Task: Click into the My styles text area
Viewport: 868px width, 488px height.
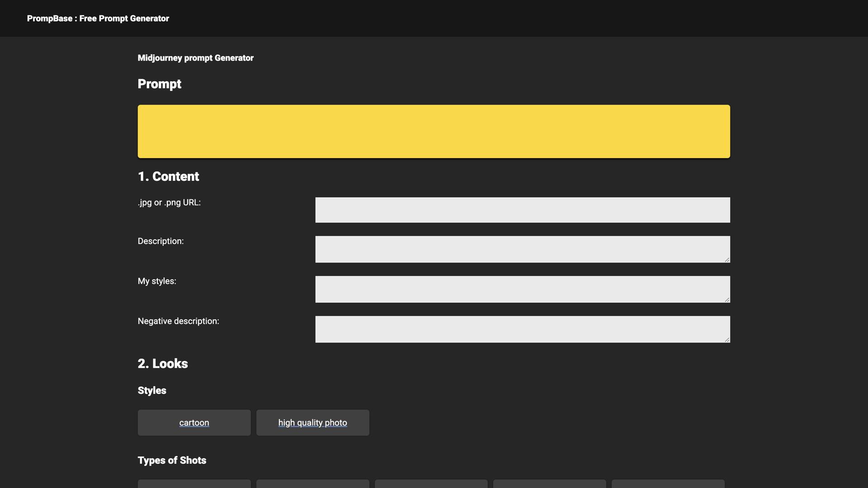Action: (x=522, y=289)
